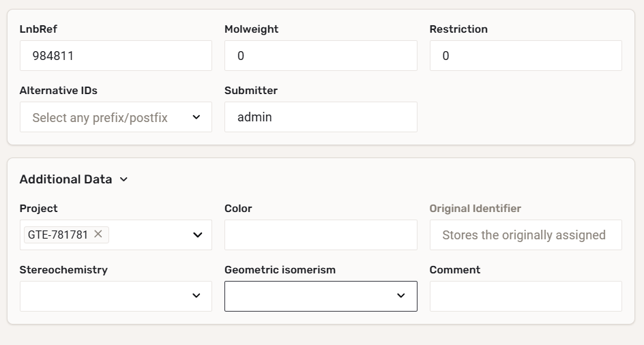Focus the Comment input field
Image resolution: width=644 pixels, height=345 pixels.
click(525, 296)
